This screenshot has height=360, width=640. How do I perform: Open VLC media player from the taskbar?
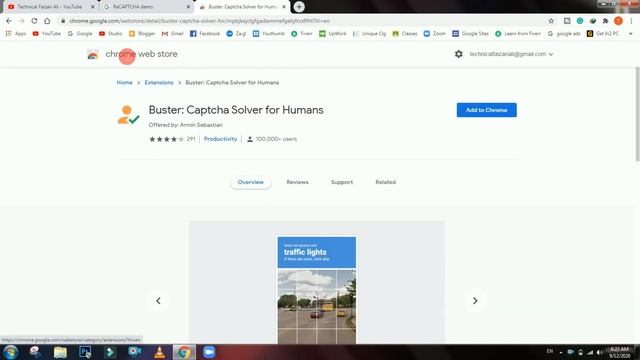(x=160, y=352)
